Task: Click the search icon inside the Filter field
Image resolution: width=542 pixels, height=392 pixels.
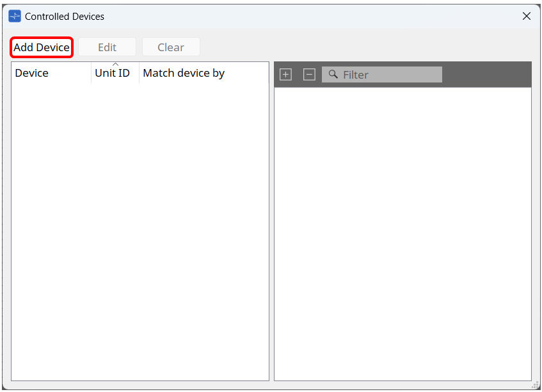Action: coord(333,74)
